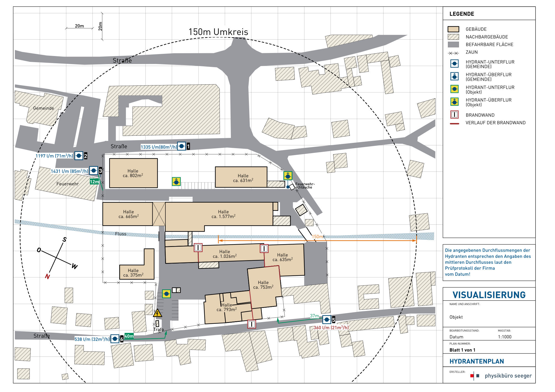The image size is (555, 392).
Task: Click the physikbüro seeger logo
Action: click(x=502, y=376)
